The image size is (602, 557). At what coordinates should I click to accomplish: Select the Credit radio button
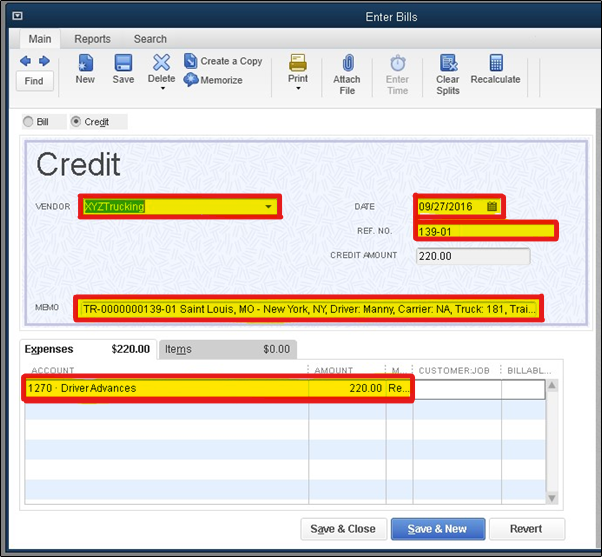pyautogui.click(x=77, y=122)
